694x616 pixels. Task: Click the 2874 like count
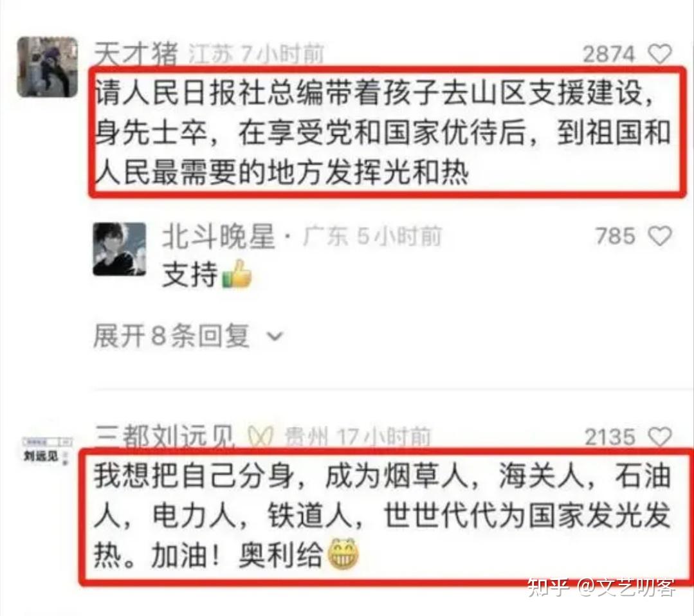[609, 54]
